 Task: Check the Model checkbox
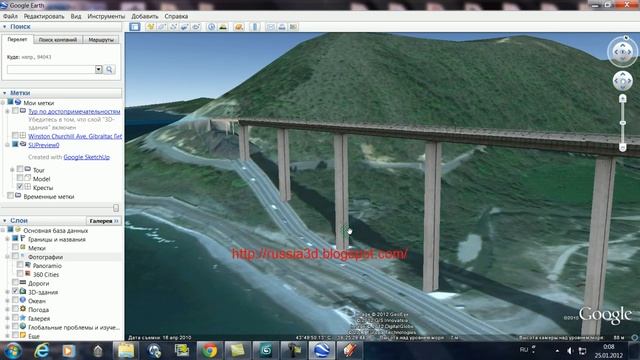[x=20, y=178]
